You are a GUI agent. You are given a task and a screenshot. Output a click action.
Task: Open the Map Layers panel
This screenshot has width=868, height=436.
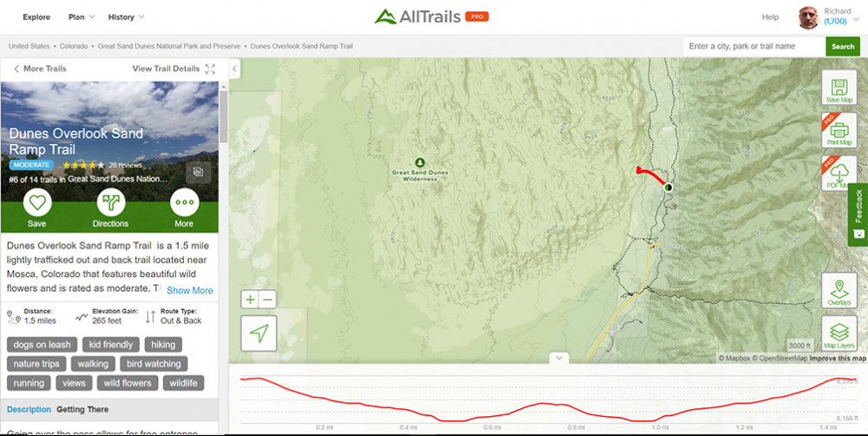839,334
